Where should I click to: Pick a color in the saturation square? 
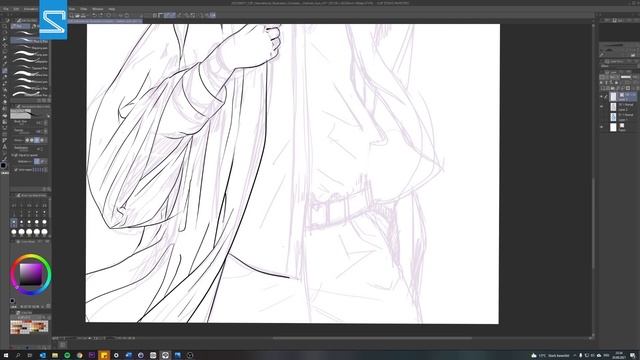(x=31, y=274)
